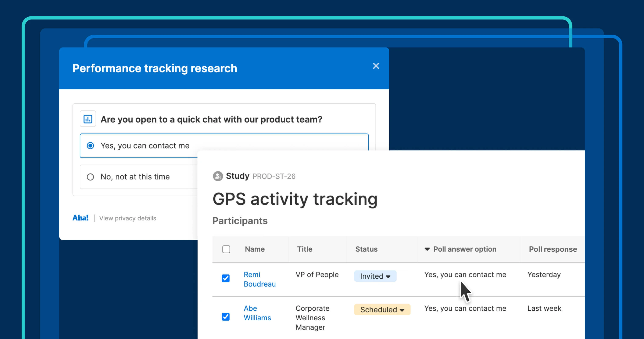Viewport: 644px width, 339px height.
Task: Click the poll chart icon beside the question
Action: pos(88,119)
